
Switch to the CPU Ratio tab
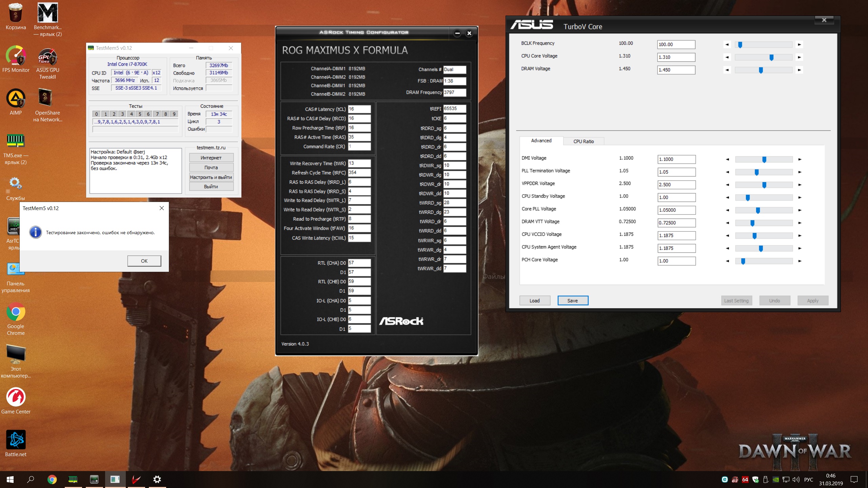point(583,141)
